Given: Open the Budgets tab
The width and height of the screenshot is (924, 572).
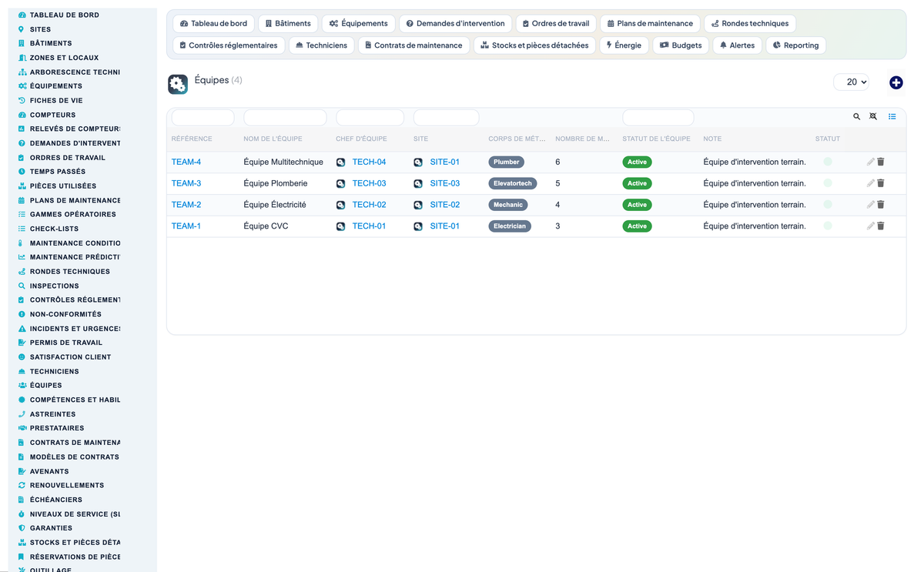Looking at the screenshot, I should (x=681, y=45).
